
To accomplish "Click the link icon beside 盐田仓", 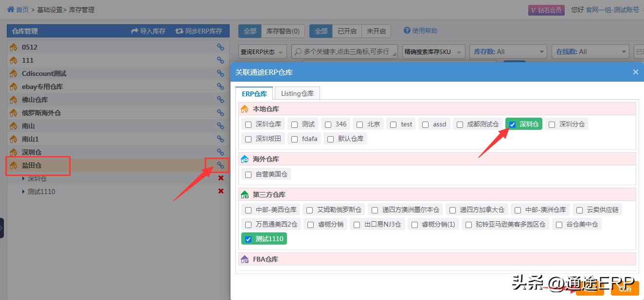I will pyautogui.click(x=221, y=165).
